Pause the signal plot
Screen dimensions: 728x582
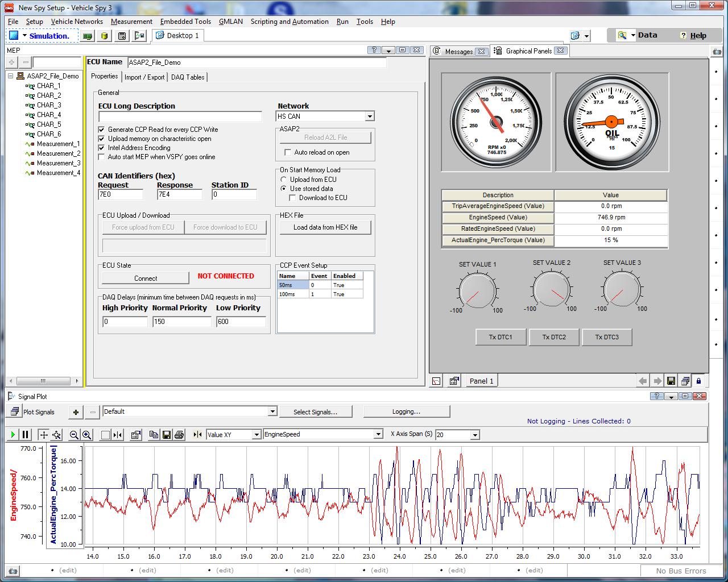pos(25,435)
